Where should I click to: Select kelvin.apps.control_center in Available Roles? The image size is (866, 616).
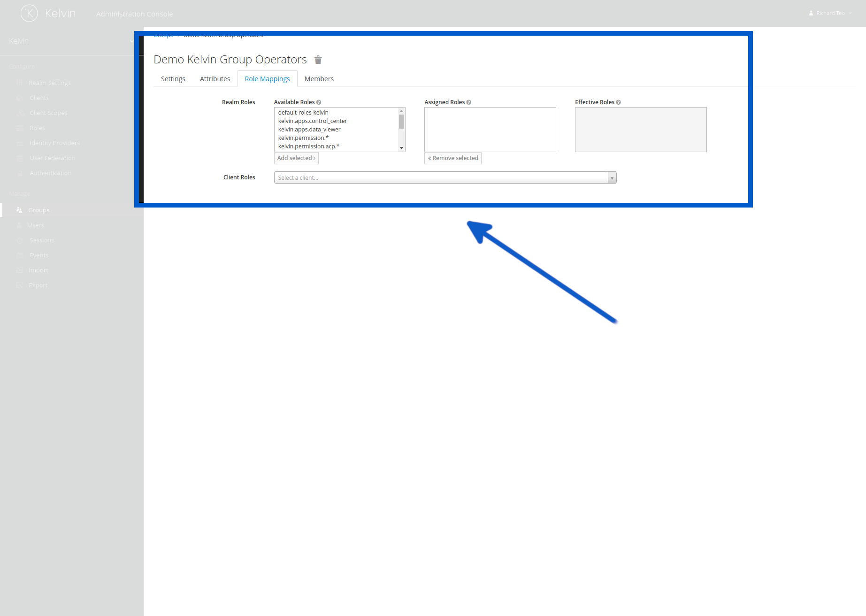(x=312, y=121)
